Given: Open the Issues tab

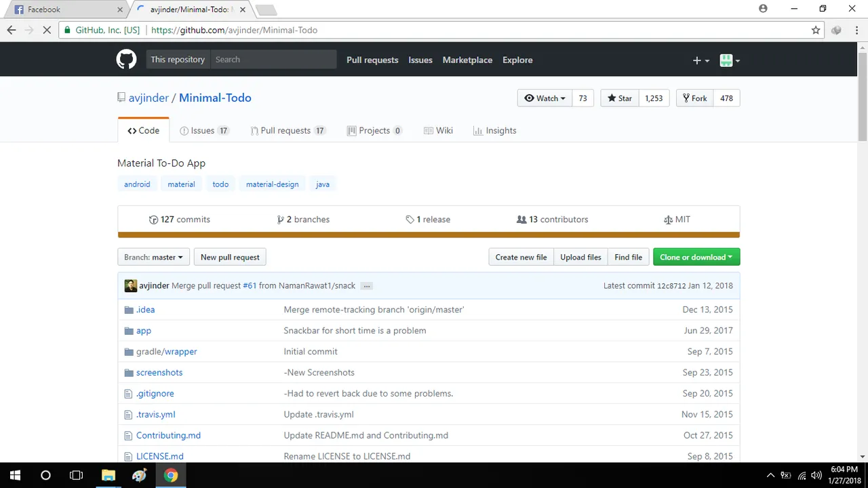Looking at the screenshot, I should [204, 131].
